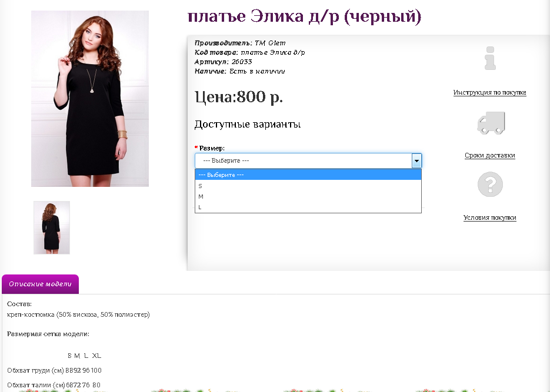Select the highlighted '--- Выберите ---' list option

pos(308,175)
